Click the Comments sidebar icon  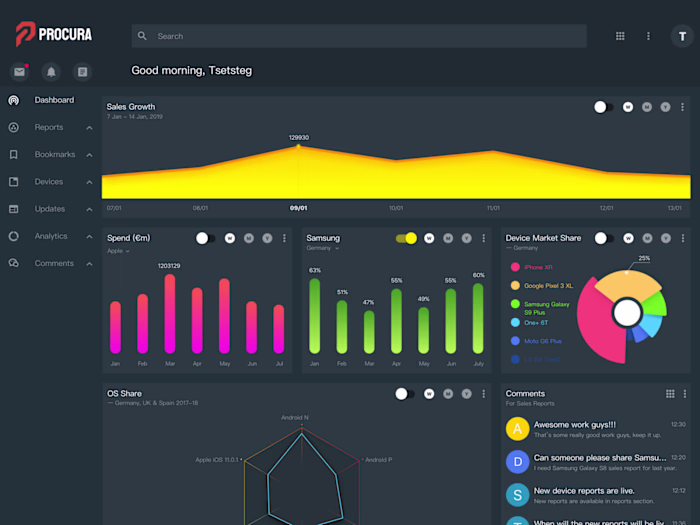click(14, 263)
